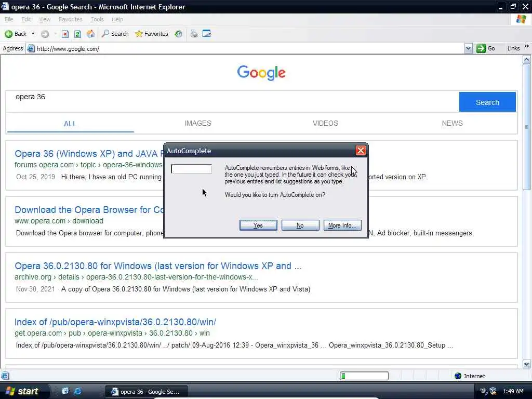Expand the Links toolbar chevron

point(527,46)
